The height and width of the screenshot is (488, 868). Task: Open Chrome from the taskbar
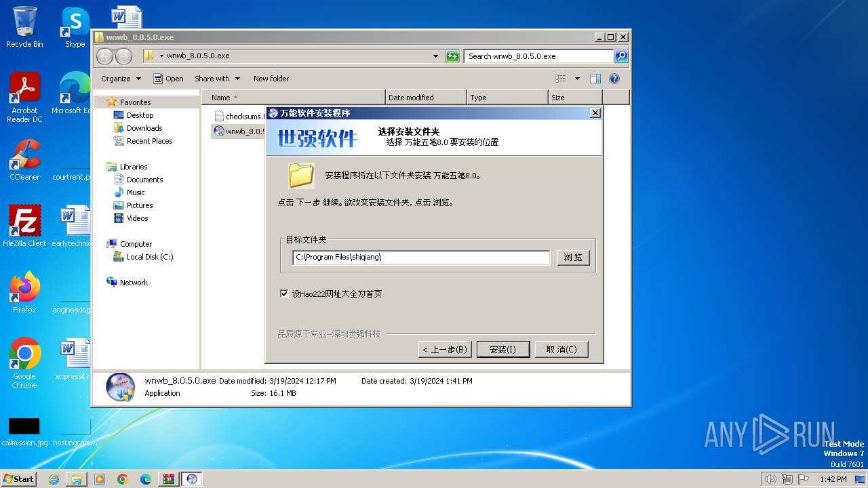click(x=123, y=479)
